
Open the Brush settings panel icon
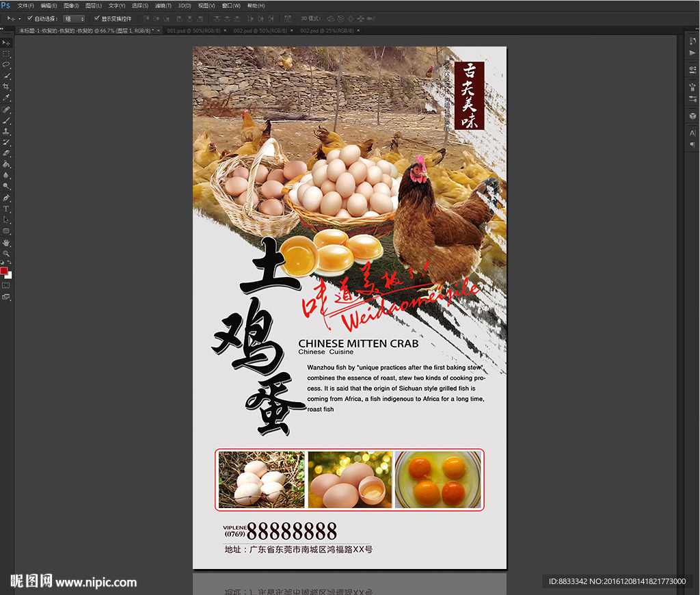[692, 98]
